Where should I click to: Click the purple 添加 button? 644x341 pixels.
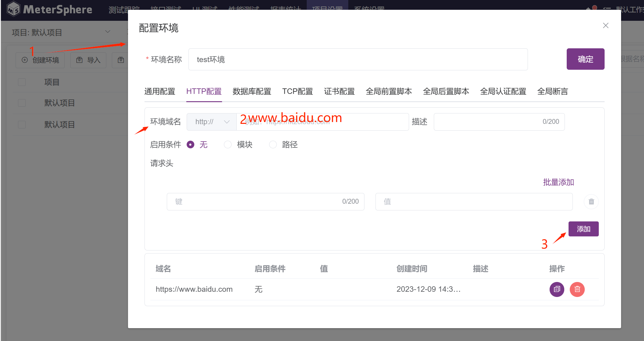[x=583, y=229]
